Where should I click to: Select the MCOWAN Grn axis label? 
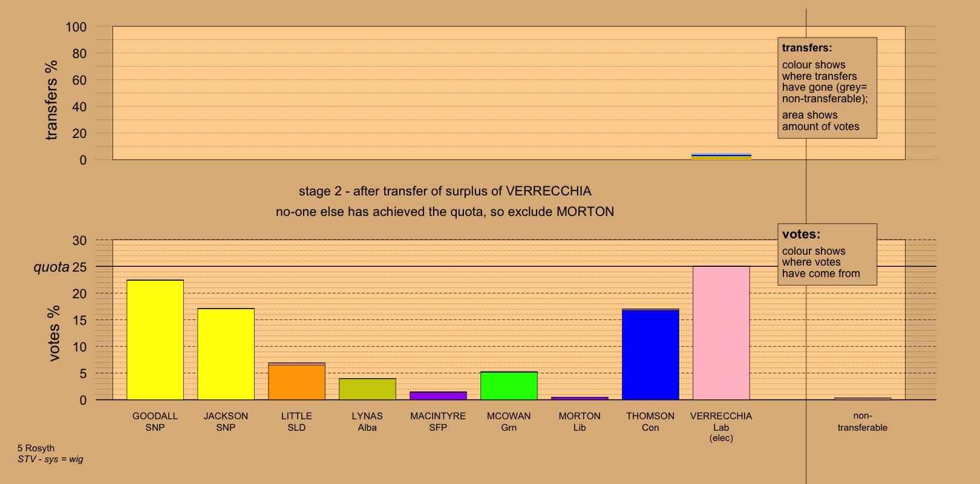click(509, 422)
